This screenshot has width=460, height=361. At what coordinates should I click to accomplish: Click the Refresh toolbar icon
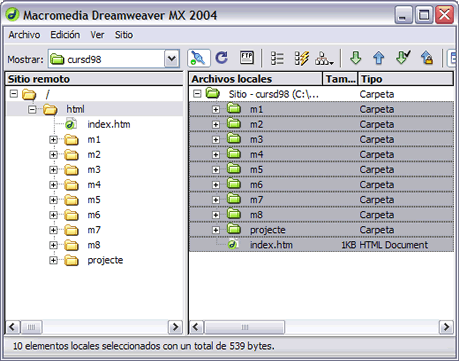pyautogui.click(x=222, y=58)
